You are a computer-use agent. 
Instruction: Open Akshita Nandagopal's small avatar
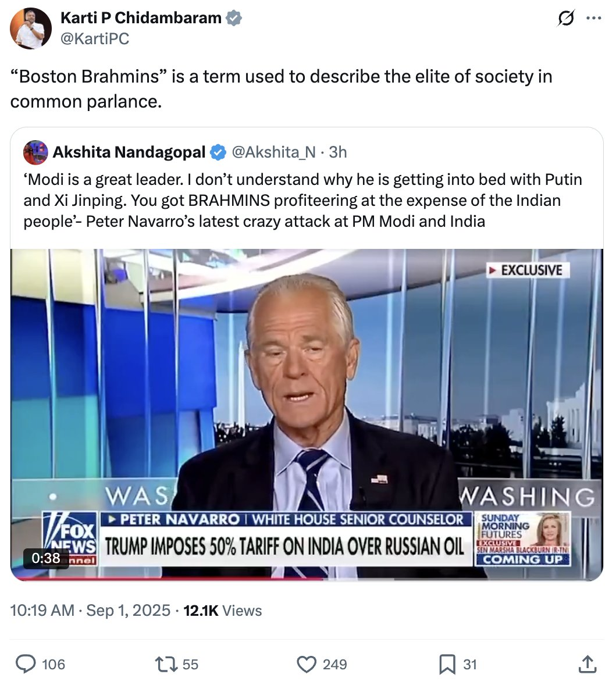click(x=35, y=152)
